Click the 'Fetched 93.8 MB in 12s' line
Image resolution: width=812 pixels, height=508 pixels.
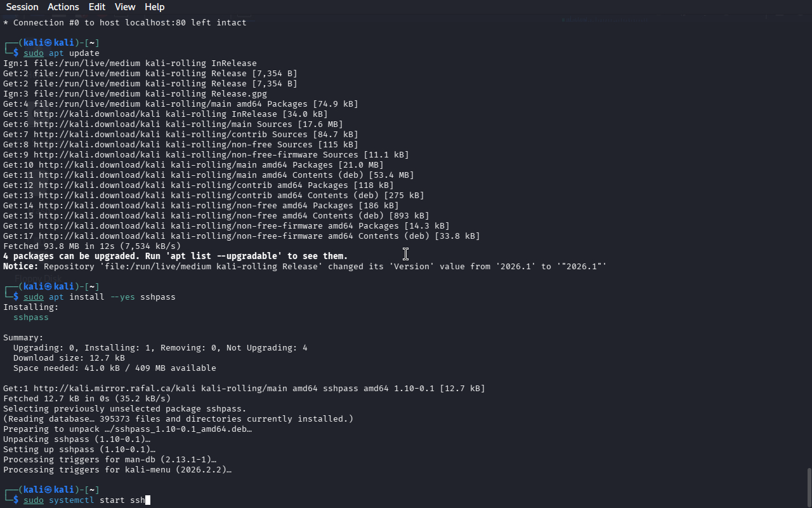click(x=92, y=246)
